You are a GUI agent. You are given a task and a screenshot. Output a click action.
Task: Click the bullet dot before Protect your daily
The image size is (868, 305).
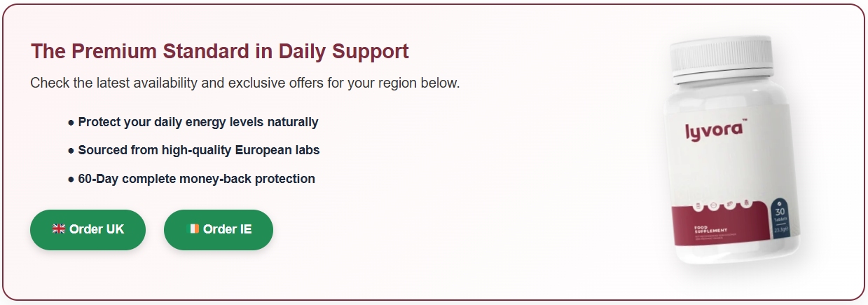[x=71, y=123]
